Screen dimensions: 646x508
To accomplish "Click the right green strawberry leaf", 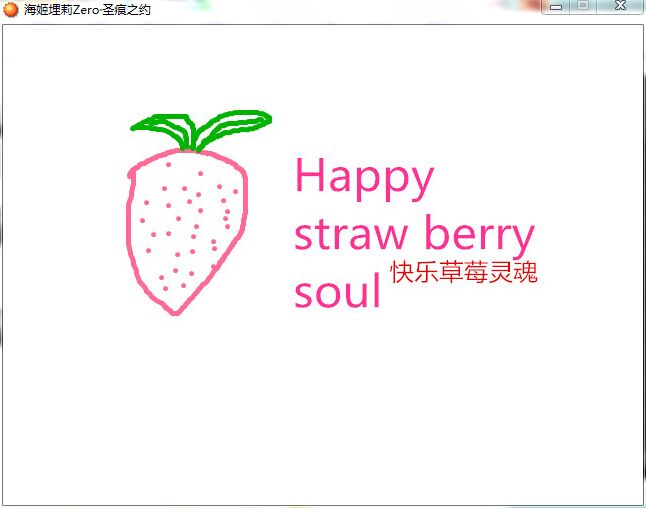I will click(234, 126).
